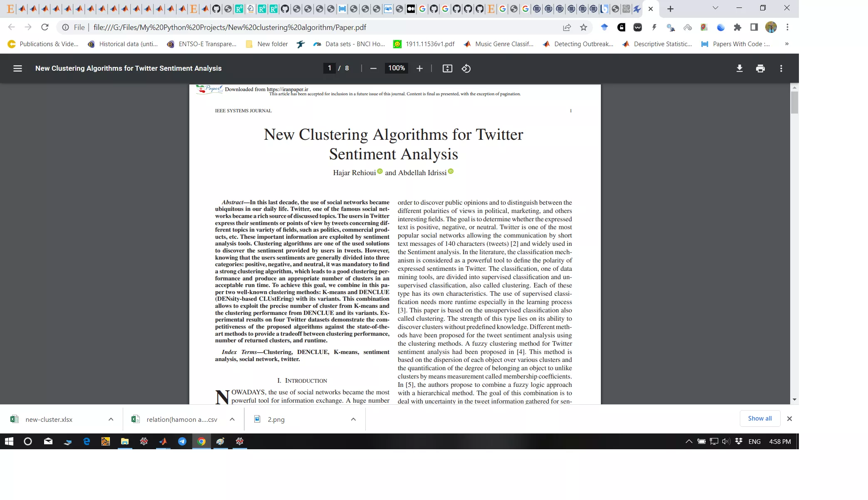Zoom in on the PDF with plus button
Viewport: 868px width, 500px height.
419,68
